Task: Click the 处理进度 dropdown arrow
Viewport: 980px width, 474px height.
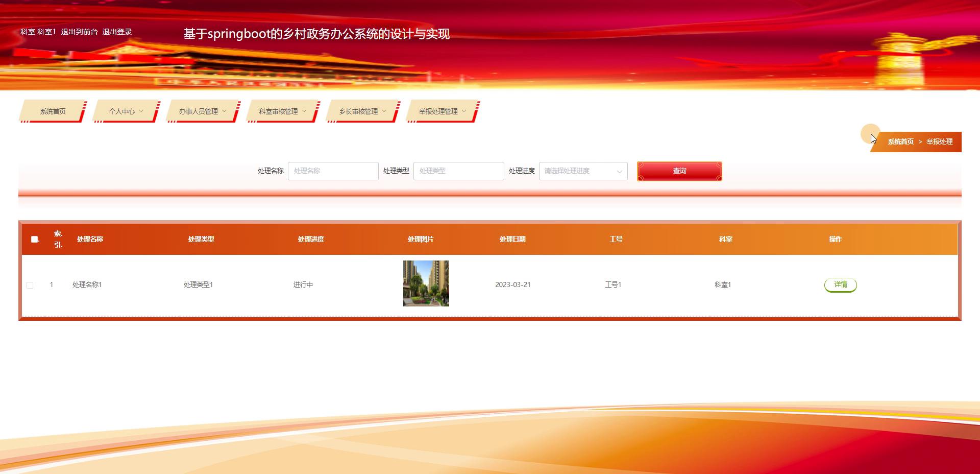Action: click(619, 172)
